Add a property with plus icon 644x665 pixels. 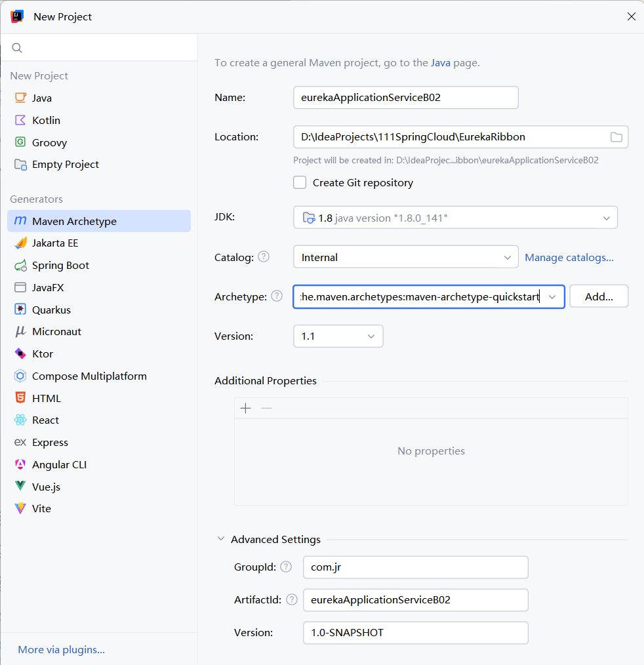245,409
